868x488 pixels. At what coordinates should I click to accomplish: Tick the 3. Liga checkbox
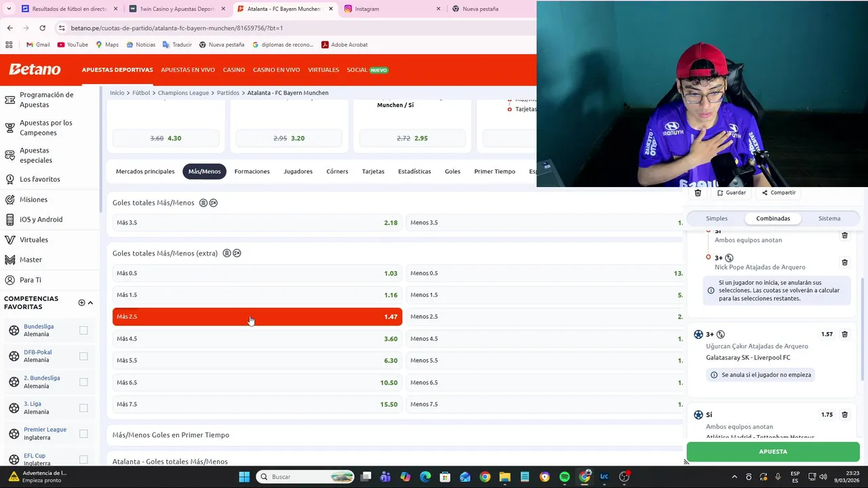click(x=83, y=407)
